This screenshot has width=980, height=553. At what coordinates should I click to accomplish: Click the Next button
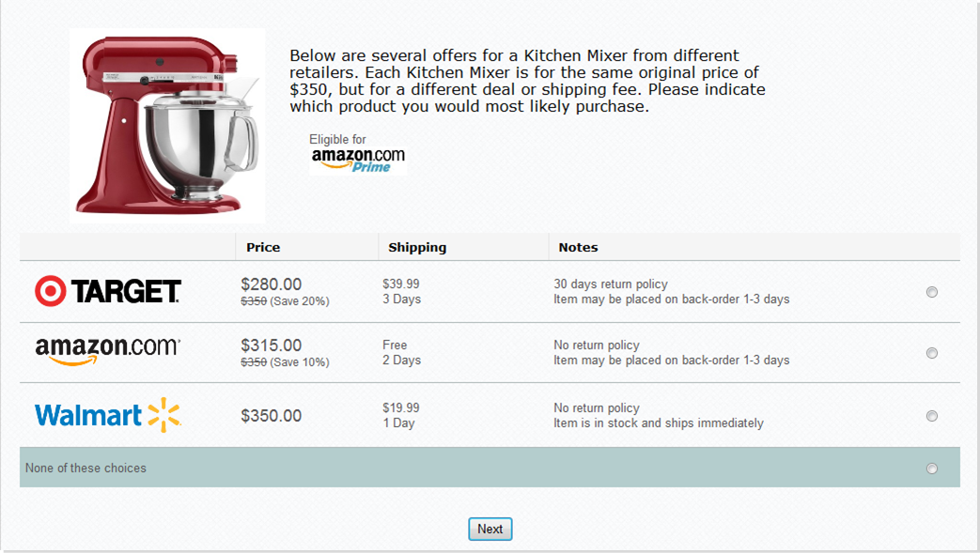click(490, 529)
